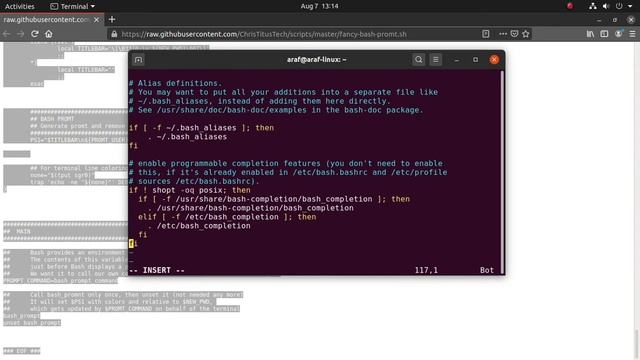The height and width of the screenshot is (360, 640).
Task: Open the power icon in the top bar
Action: 619,6
